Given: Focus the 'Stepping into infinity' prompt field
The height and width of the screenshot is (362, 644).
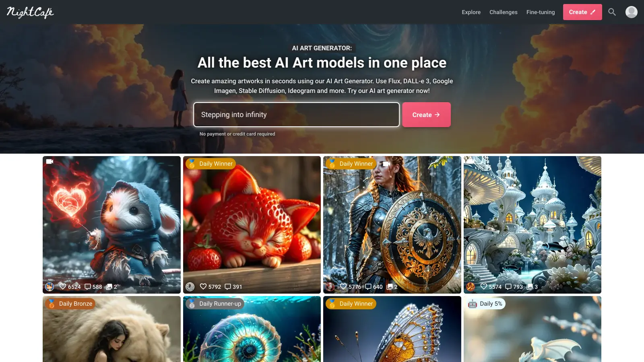Looking at the screenshot, I should (296, 115).
